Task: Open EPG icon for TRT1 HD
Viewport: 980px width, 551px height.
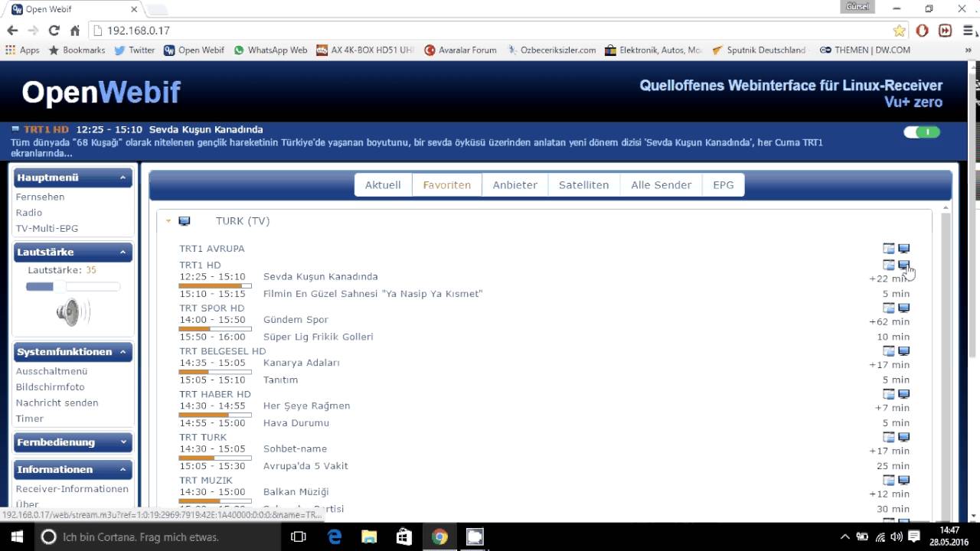Action: pyautogui.click(x=889, y=266)
